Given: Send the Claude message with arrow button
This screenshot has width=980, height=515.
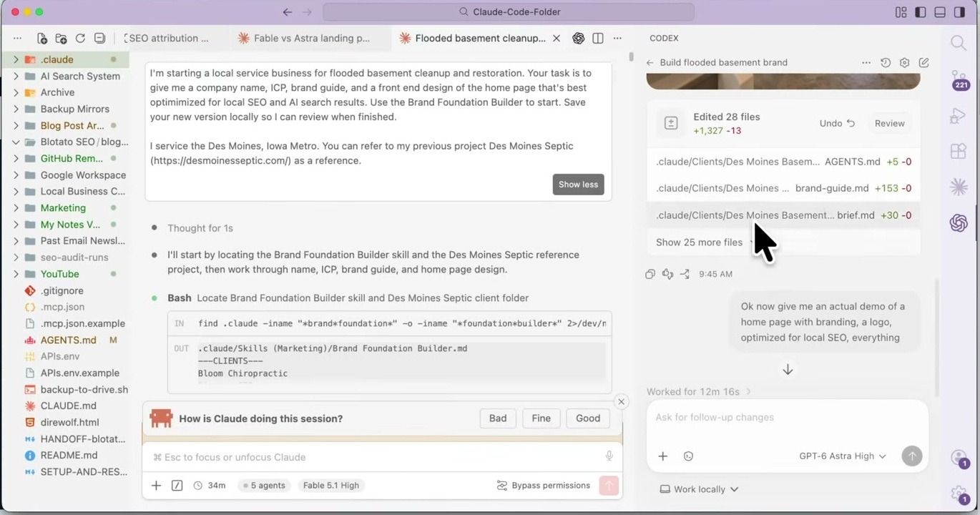Looking at the screenshot, I should pos(609,486).
